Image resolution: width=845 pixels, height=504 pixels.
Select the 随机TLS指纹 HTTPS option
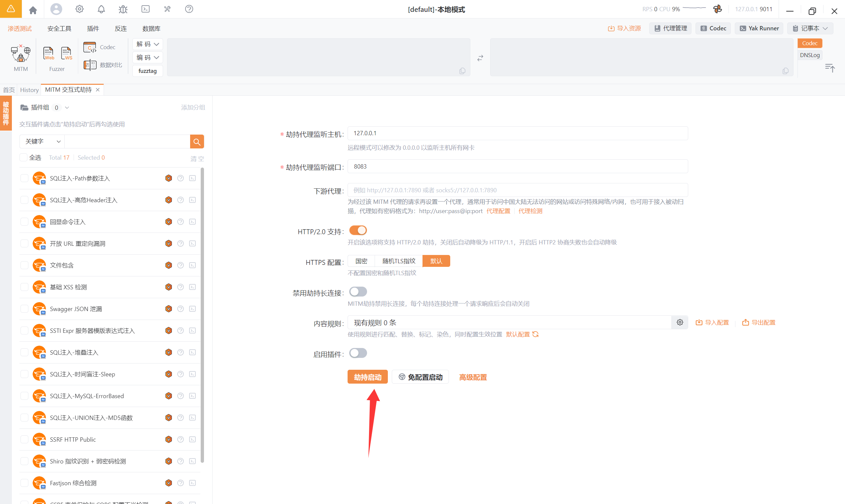(x=399, y=261)
